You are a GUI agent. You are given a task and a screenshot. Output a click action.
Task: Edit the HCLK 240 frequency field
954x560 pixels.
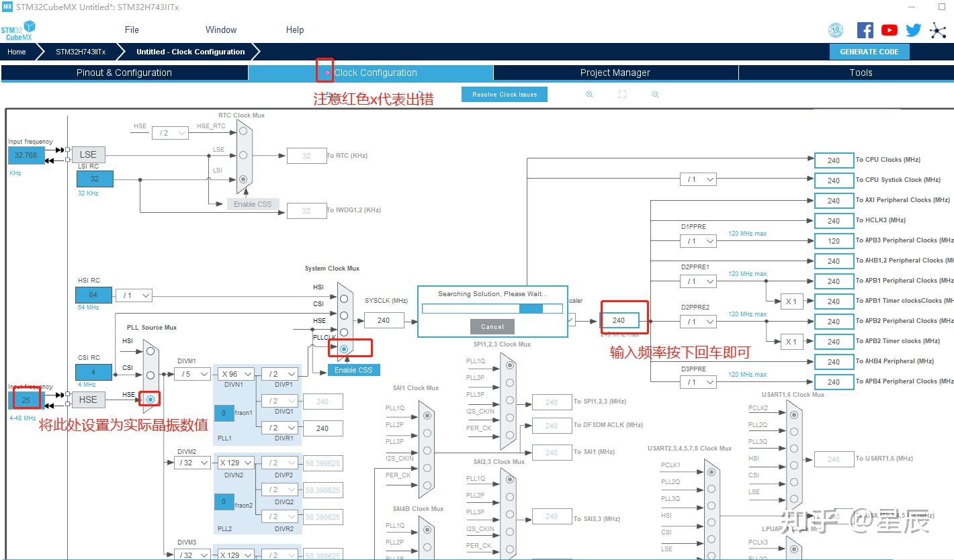(619, 320)
